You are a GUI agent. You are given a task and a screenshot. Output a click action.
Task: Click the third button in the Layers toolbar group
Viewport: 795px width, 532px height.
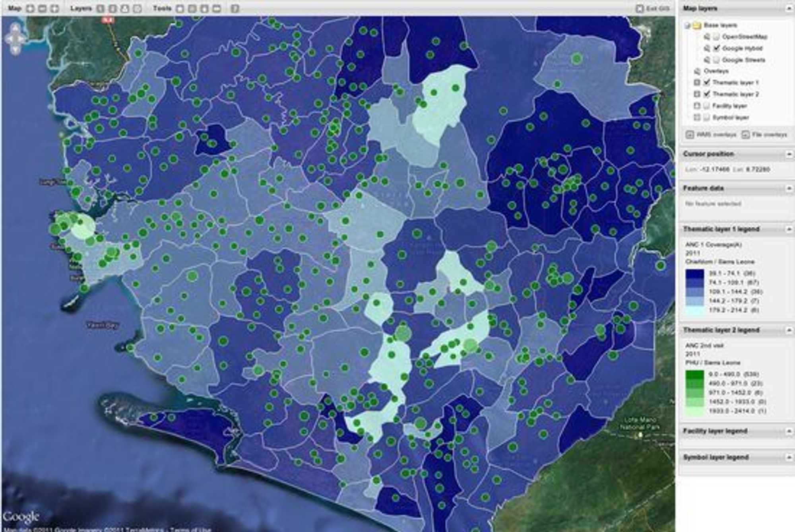click(125, 8)
